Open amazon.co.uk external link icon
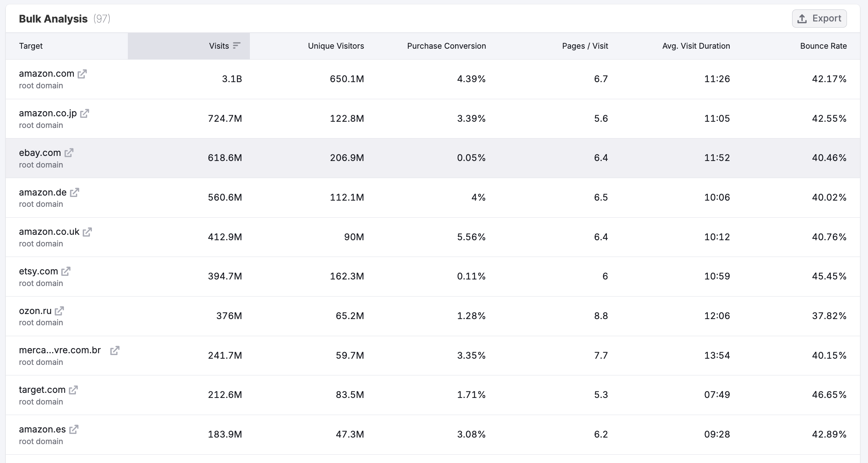This screenshot has height=463, width=868. tap(87, 232)
